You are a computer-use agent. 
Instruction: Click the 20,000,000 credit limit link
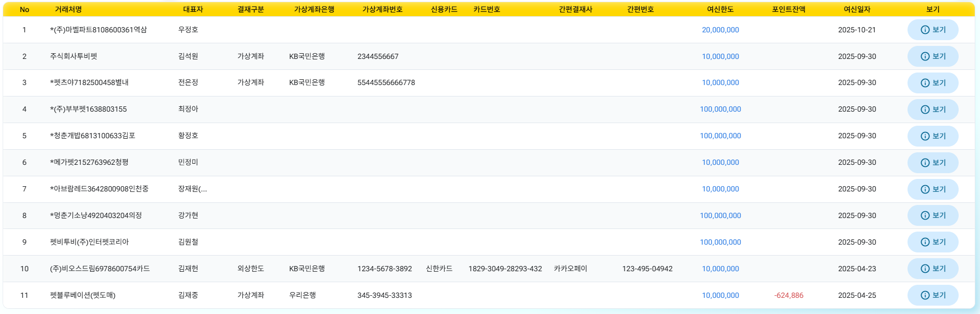[720, 30]
